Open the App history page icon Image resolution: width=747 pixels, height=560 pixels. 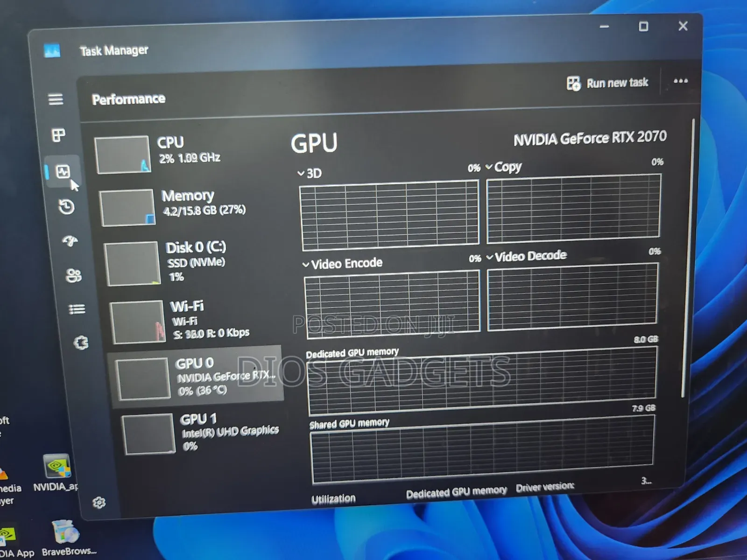click(66, 207)
